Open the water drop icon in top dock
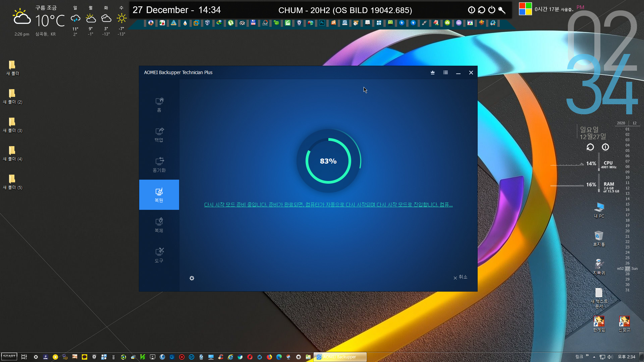 click(x=185, y=23)
